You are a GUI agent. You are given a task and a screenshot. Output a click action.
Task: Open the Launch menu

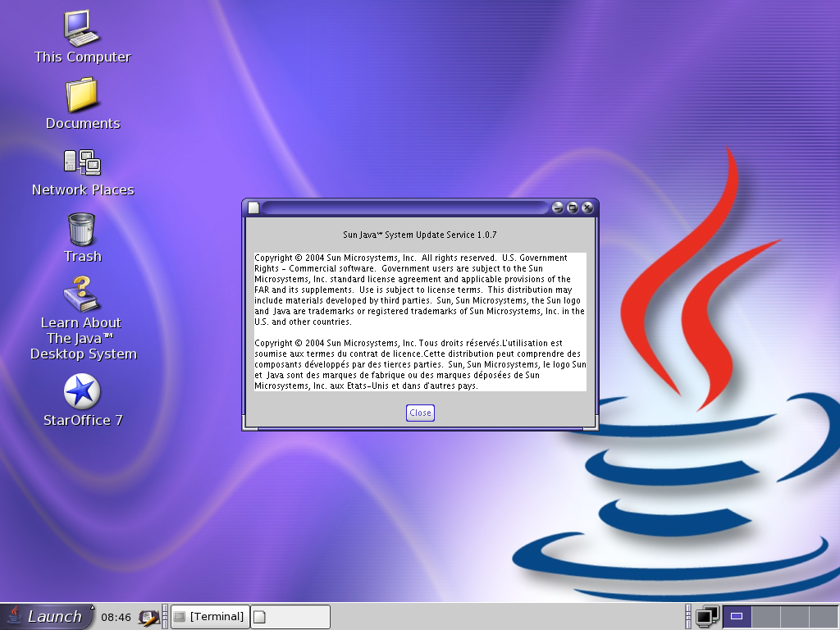pos(46,617)
